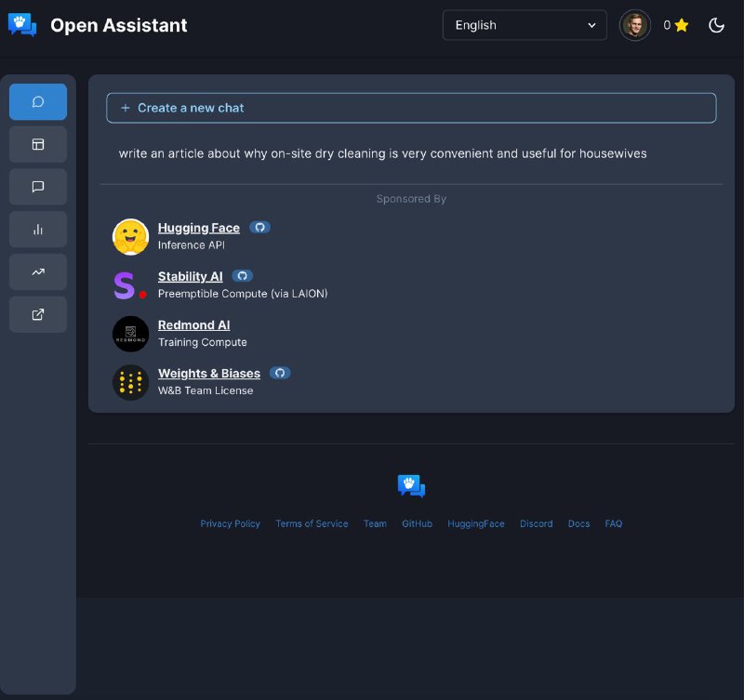Click the Open Assistant logo in footer
The width and height of the screenshot is (744, 700).
[411, 485]
